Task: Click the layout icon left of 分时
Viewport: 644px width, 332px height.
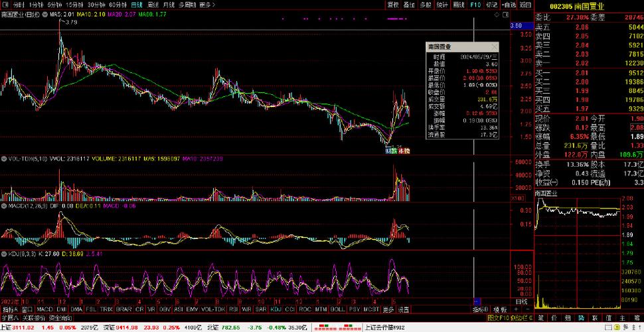Action: pos(5,5)
